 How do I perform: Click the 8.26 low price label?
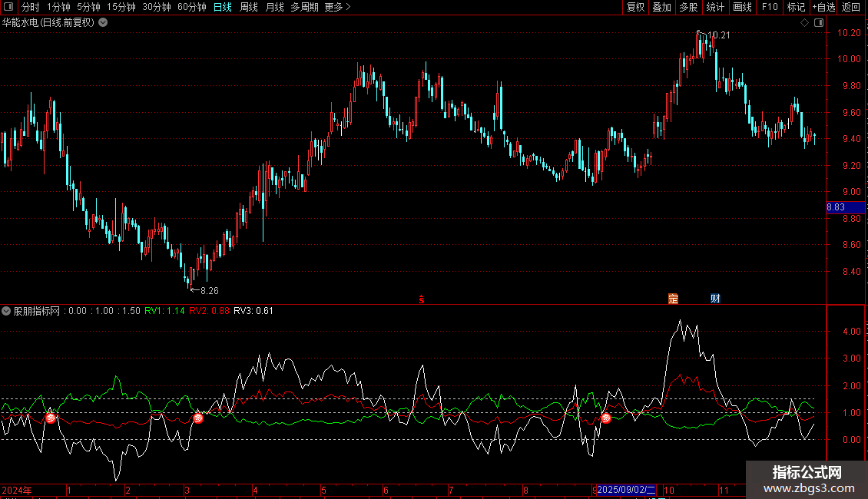click(x=209, y=291)
